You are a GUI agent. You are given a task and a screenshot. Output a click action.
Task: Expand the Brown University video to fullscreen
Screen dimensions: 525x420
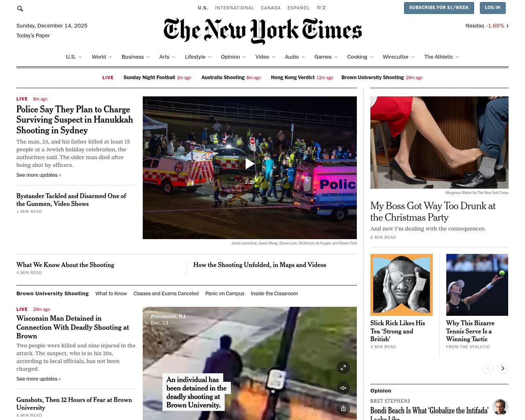(343, 367)
